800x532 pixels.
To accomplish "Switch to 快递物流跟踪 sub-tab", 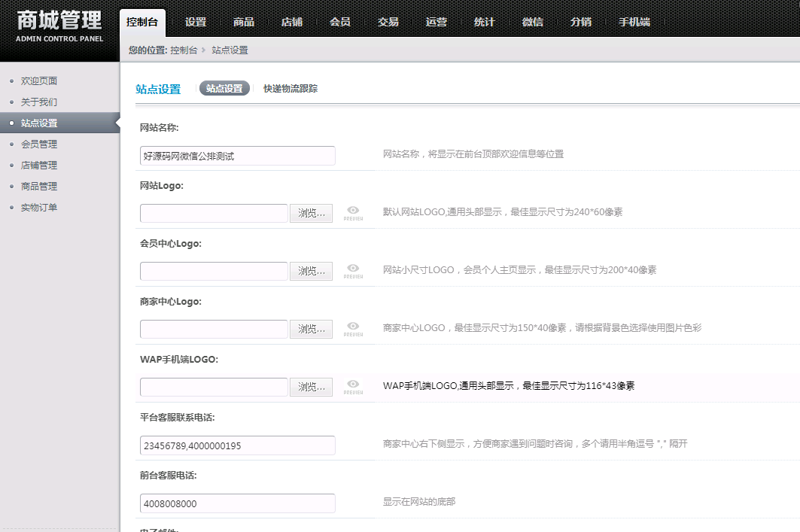I will [290, 88].
